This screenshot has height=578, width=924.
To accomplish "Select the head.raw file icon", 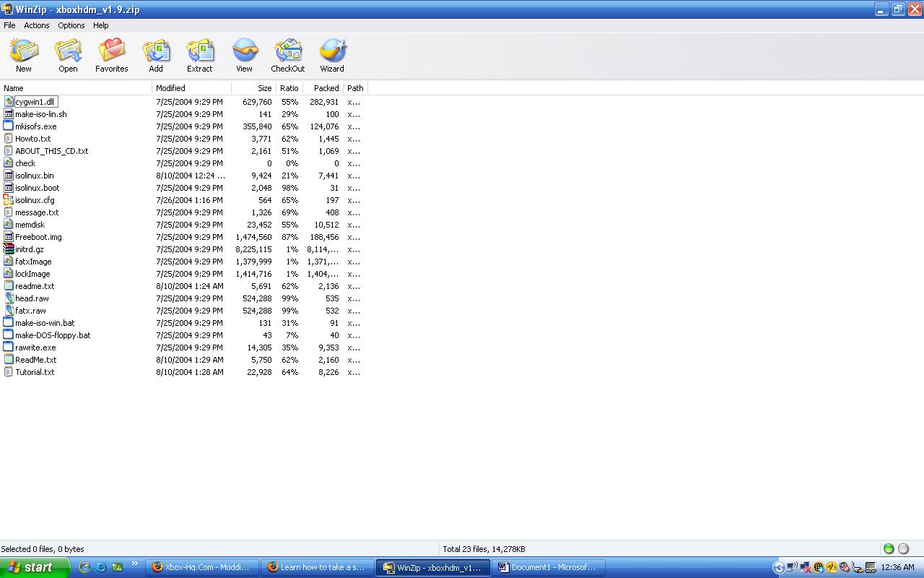I will (x=9, y=298).
